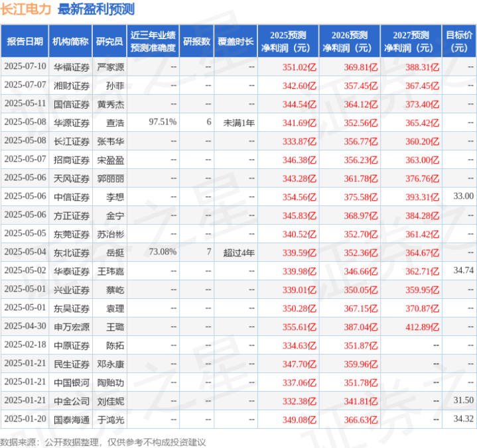The height and width of the screenshot is (448, 477).
Task: Click researcher name 宋盈盈
Action: (111, 160)
